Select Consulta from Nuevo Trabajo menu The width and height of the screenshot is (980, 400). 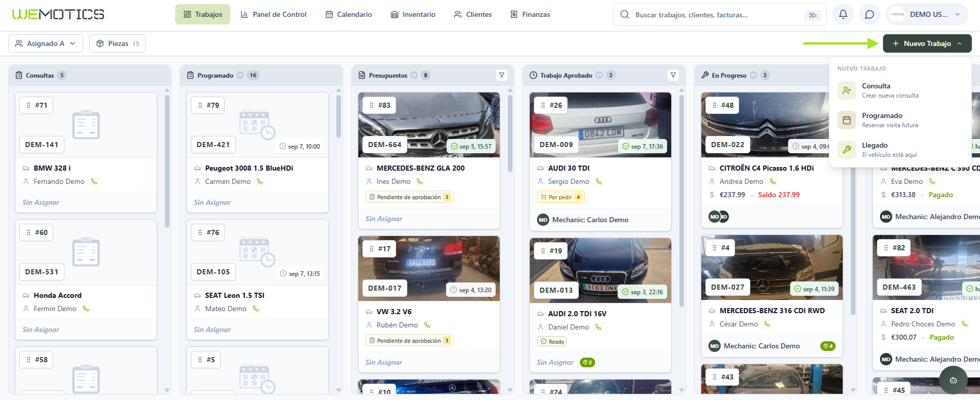point(900,90)
